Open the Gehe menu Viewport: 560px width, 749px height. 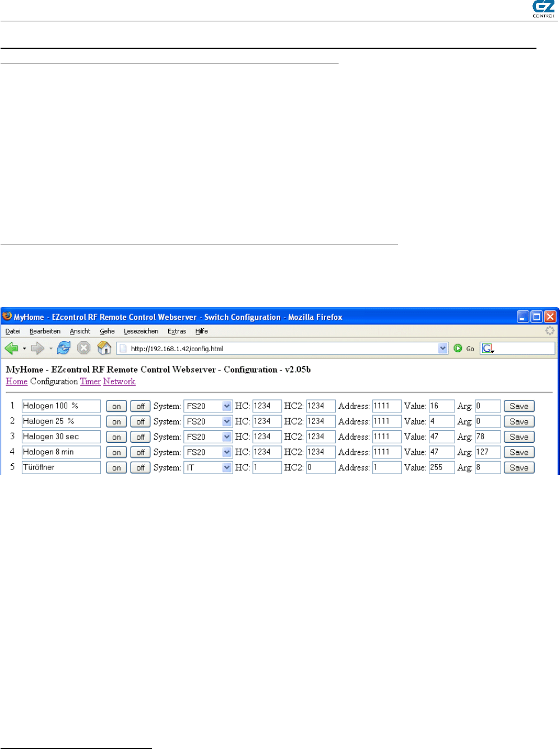pyautogui.click(x=107, y=332)
